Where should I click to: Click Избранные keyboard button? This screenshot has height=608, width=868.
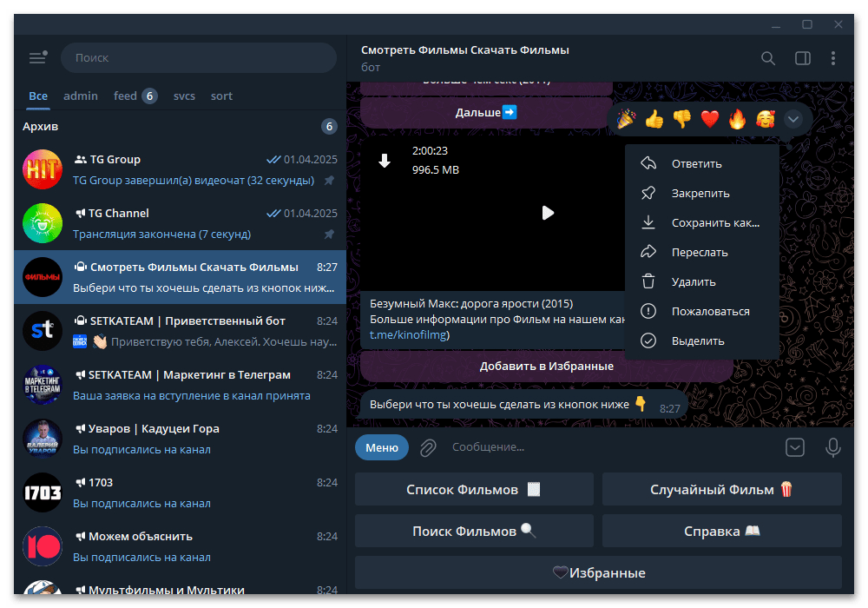(x=598, y=572)
